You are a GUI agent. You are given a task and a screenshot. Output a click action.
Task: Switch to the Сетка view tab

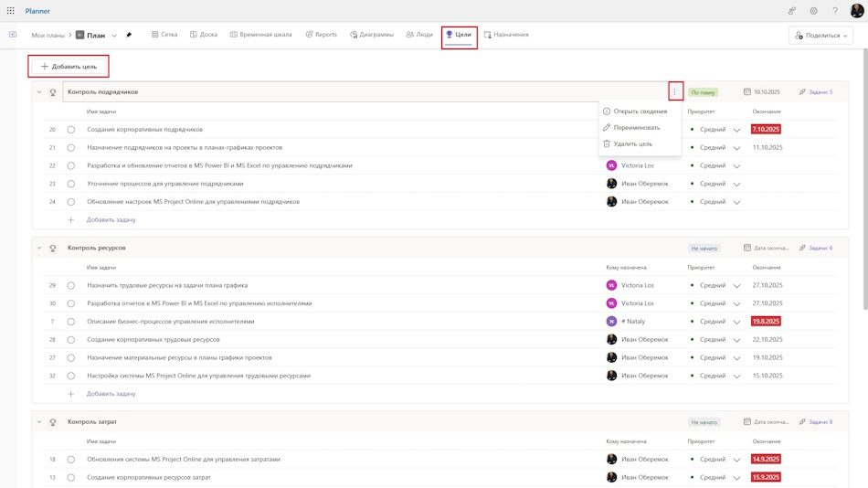[164, 35]
